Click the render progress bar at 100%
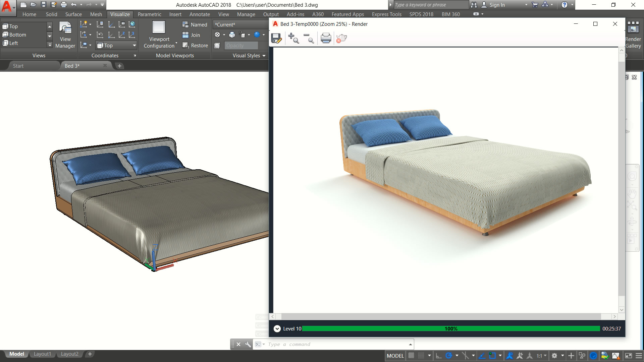644x362 pixels. (451, 329)
